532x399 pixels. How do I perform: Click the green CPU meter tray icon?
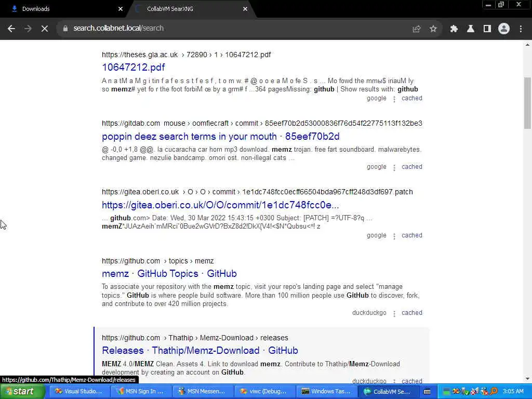tap(446, 392)
